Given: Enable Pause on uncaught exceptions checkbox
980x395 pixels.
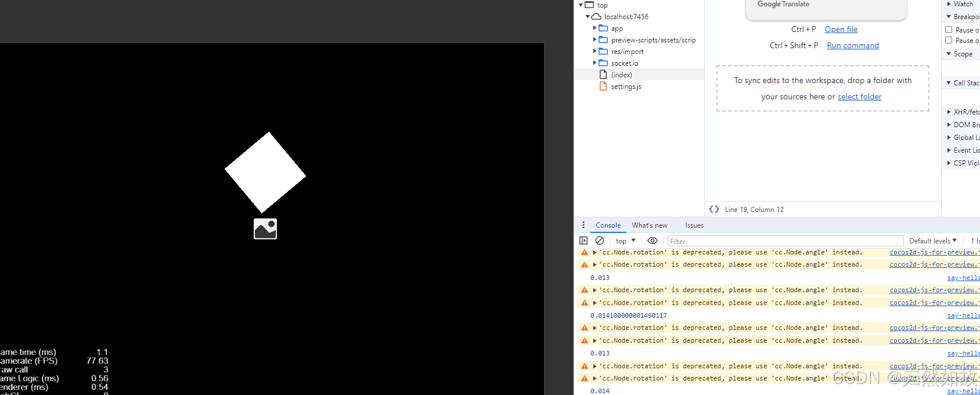Looking at the screenshot, I should tap(949, 30).
